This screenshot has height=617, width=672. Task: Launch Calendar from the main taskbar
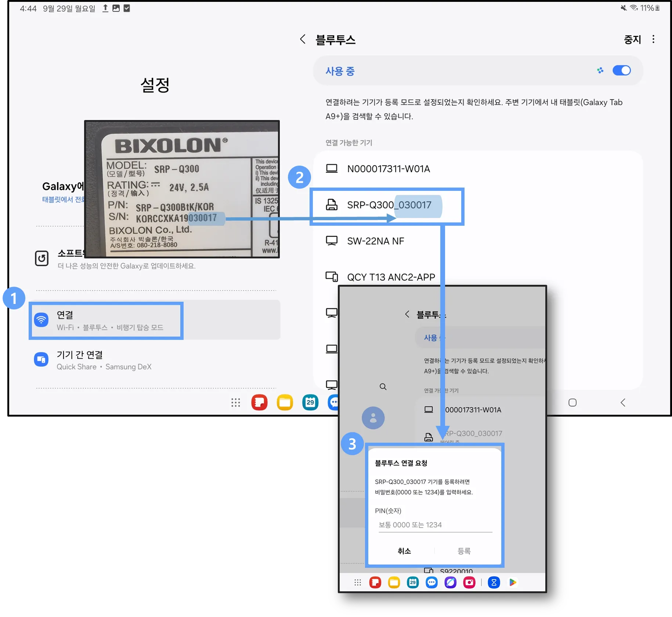[x=310, y=403]
